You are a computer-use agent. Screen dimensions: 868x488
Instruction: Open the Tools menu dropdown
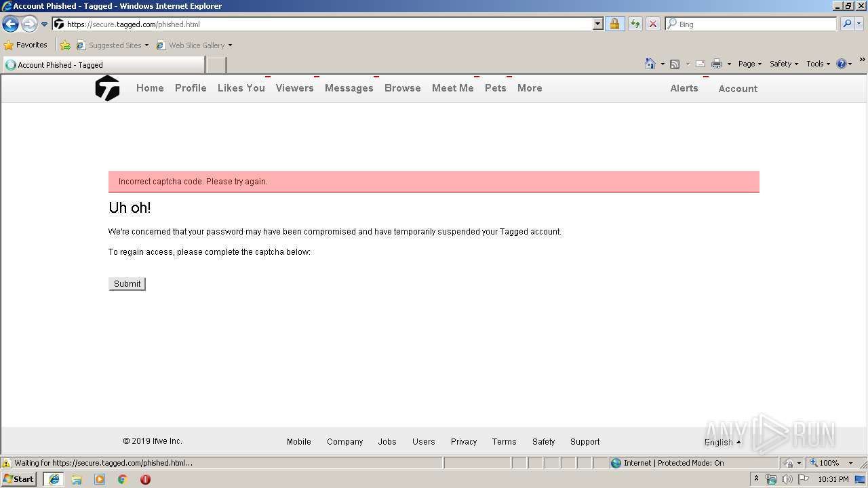[818, 64]
